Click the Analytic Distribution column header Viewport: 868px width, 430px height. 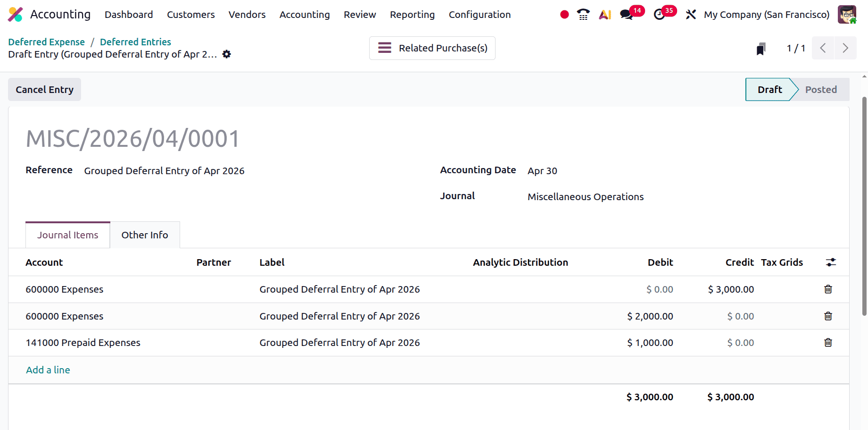pyautogui.click(x=521, y=262)
